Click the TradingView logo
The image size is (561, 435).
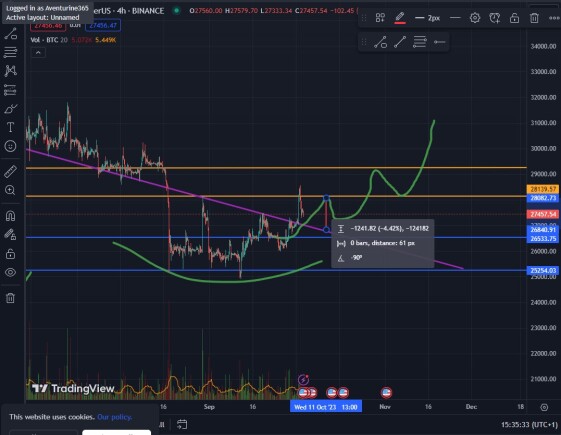pos(73,388)
